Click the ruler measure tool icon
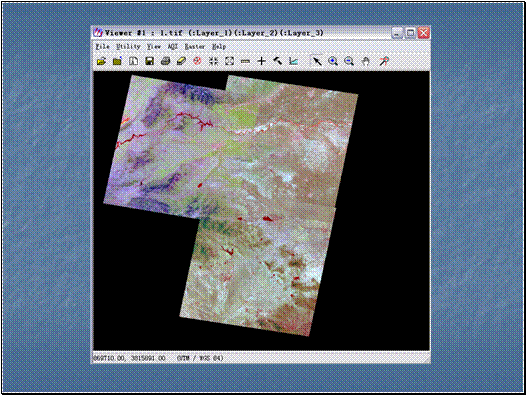This screenshot has width=526, height=395. [246, 61]
